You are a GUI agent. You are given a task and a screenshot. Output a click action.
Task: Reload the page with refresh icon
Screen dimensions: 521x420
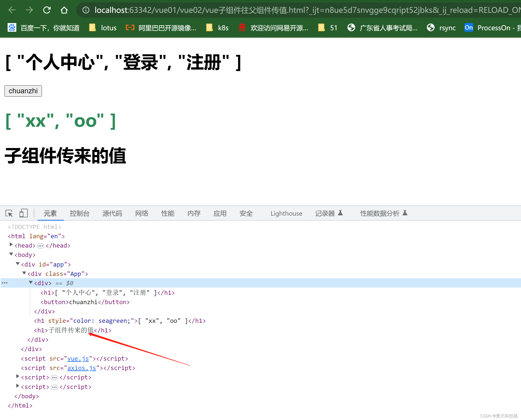coord(47,10)
